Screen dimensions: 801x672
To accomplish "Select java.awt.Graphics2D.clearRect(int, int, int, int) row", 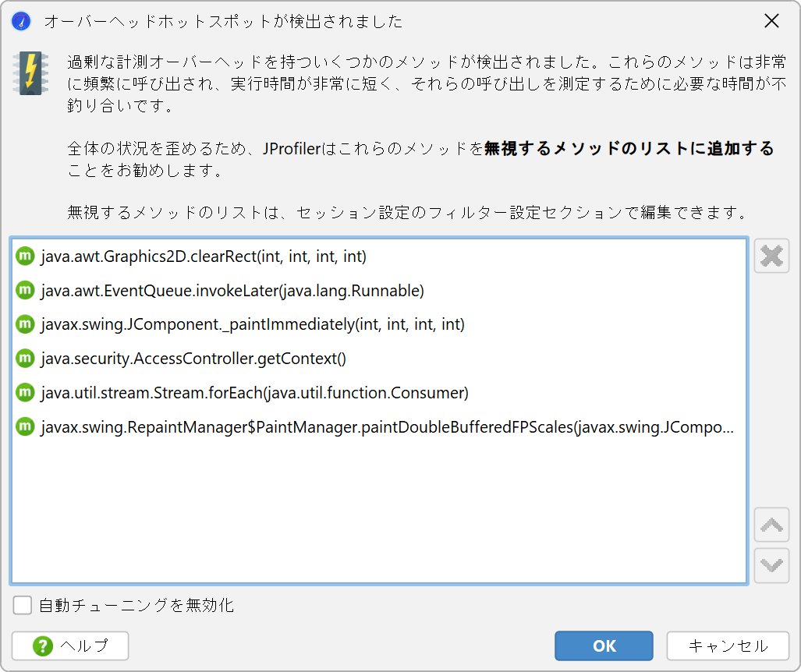I will 379,256.
